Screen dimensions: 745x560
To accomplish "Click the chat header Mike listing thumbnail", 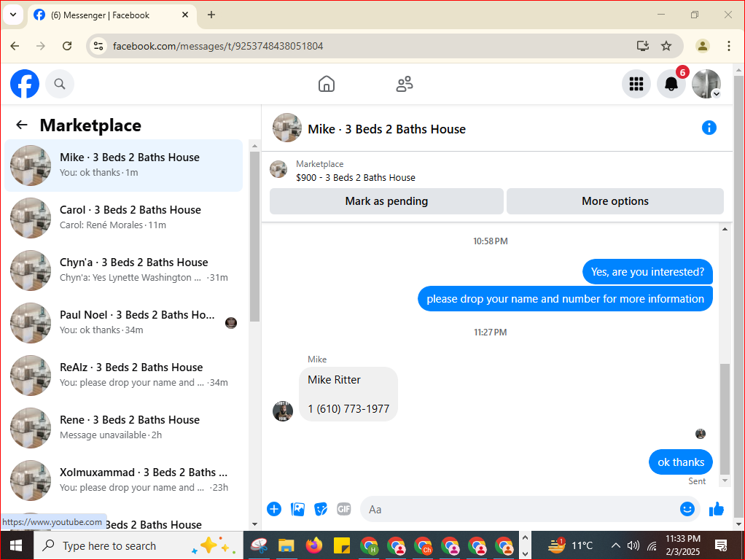I will click(287, 128).
